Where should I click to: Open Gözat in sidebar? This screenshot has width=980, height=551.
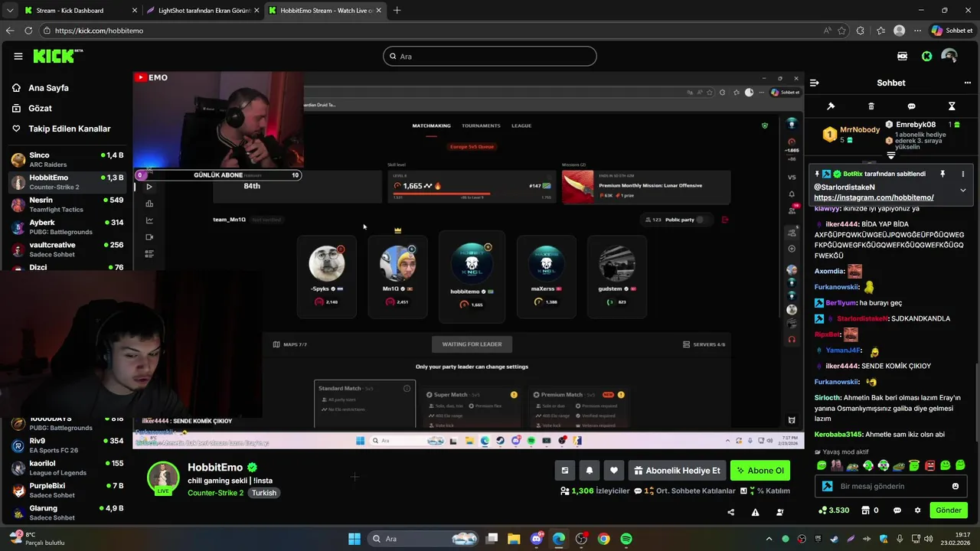click(x=40, y=109)
